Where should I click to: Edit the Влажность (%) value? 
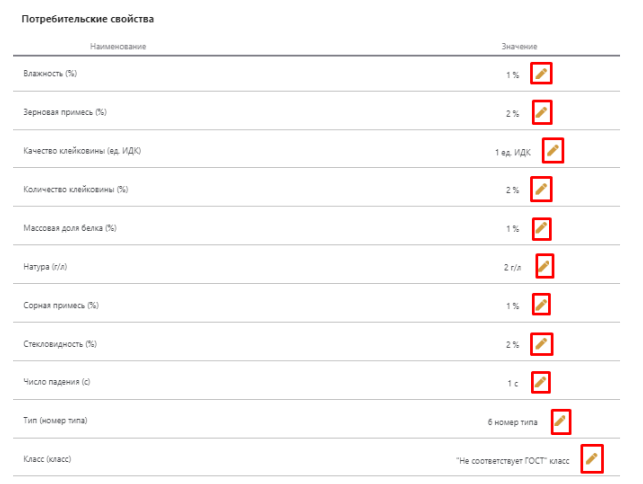click(x=541, y=74)
